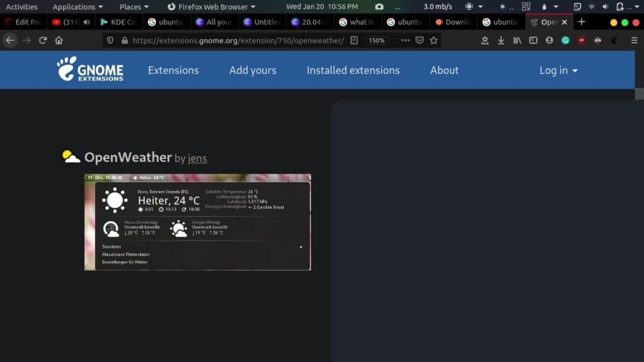The width and height of the screenshot is (644, 362).
Task: Click the grid indicator in the top panel
Action: pos(526,6)
